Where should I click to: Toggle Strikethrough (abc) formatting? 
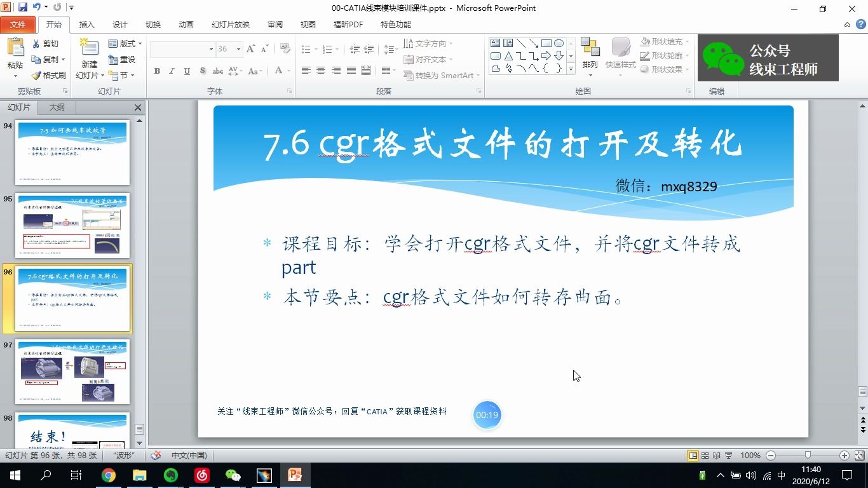(217, 71)
